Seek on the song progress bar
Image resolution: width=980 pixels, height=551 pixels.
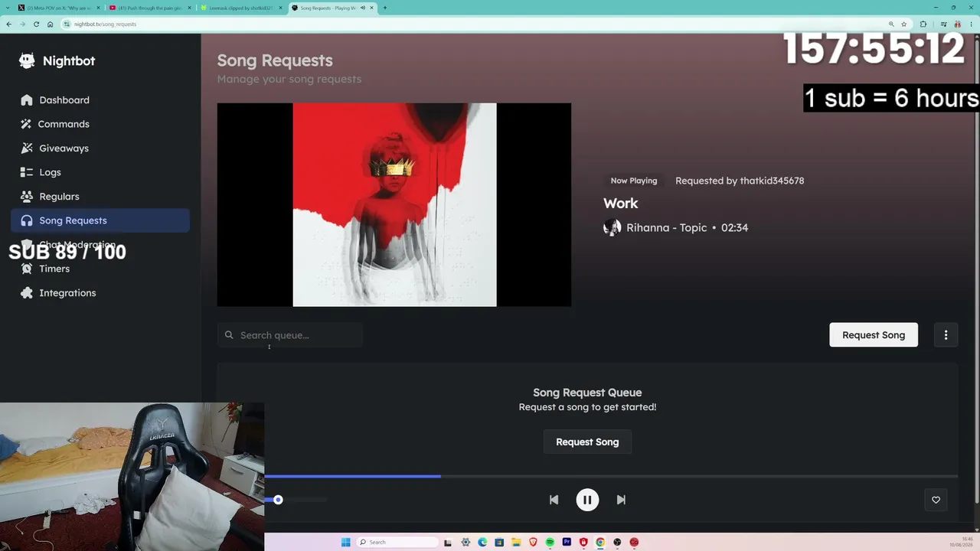(x=611, y=476)
